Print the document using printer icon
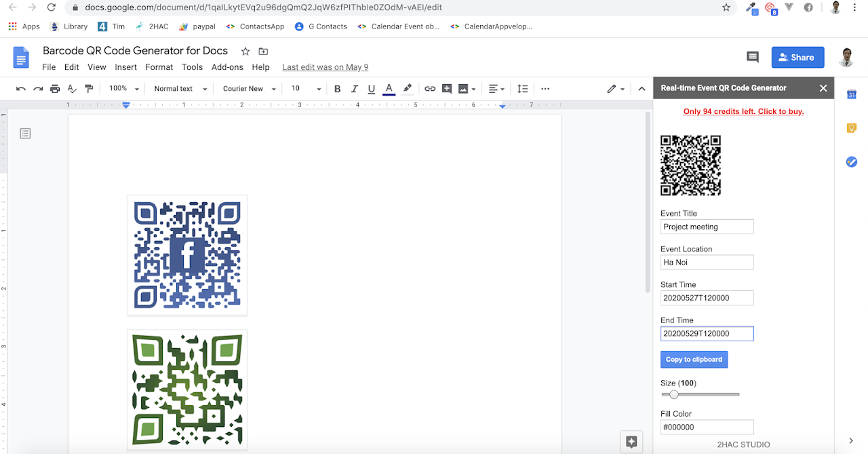 pos(55,89)
